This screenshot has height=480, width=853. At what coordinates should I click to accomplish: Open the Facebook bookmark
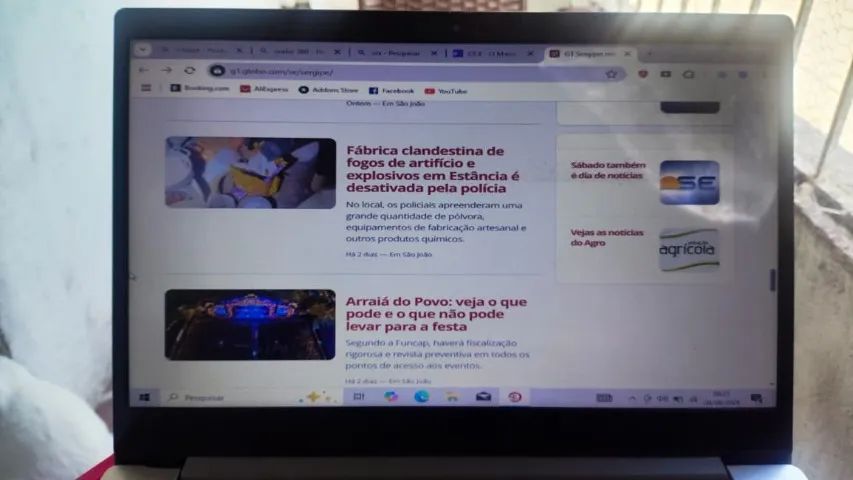(392, 91)
